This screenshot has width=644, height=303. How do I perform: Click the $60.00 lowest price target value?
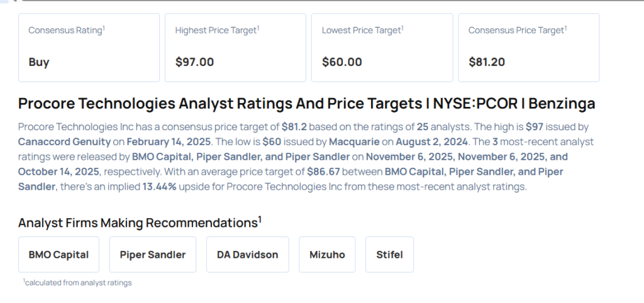[x=341, y=62]
